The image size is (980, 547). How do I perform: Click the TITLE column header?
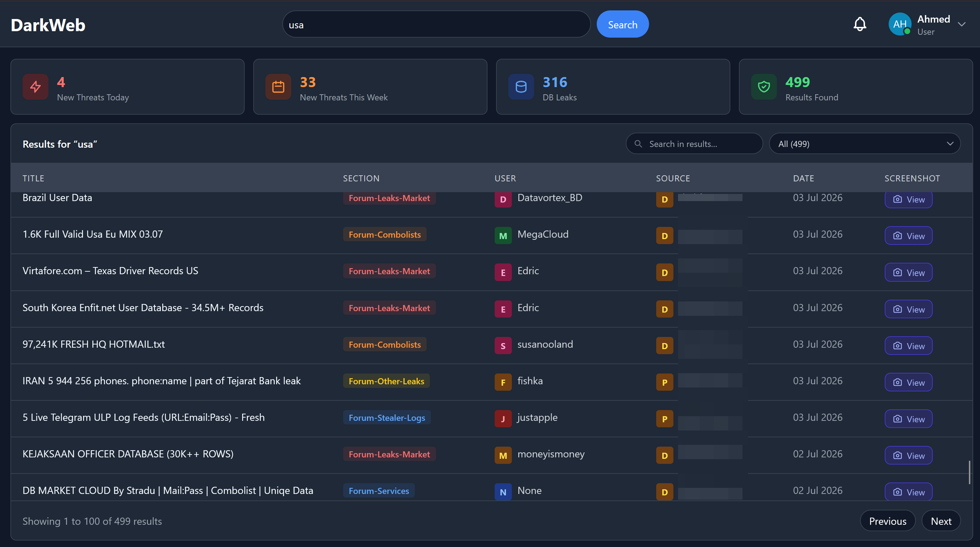tap(33, 178)
